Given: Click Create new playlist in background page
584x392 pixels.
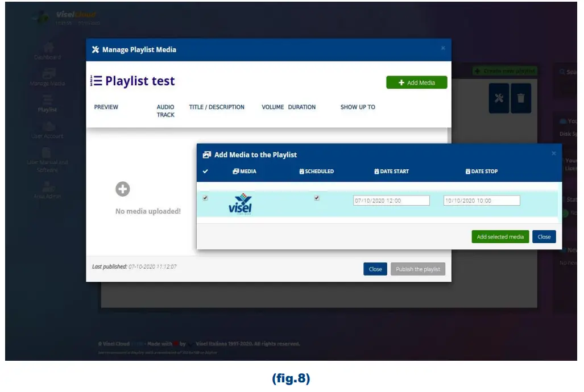Looking at the screenshot, I should 505,71.
